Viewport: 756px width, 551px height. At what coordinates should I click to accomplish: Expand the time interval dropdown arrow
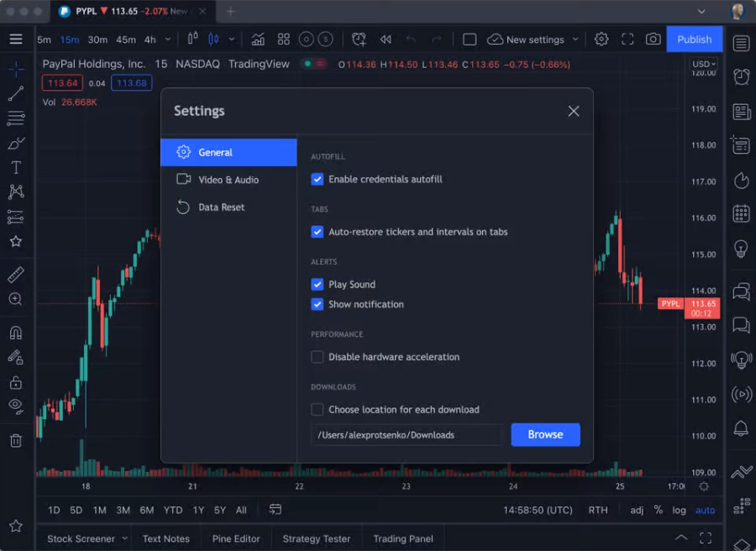168,39
